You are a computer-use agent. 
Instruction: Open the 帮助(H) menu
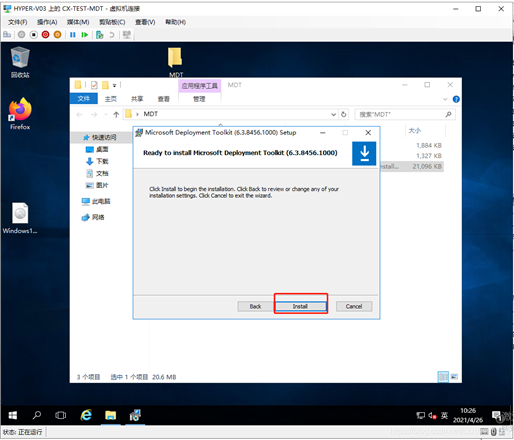(176, 22)
